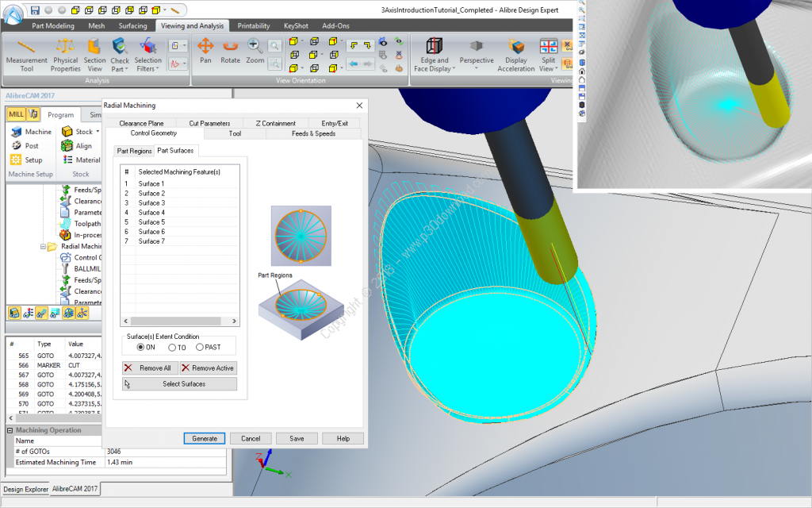Click the Setup icon in Machine Setup

point(16,160)
